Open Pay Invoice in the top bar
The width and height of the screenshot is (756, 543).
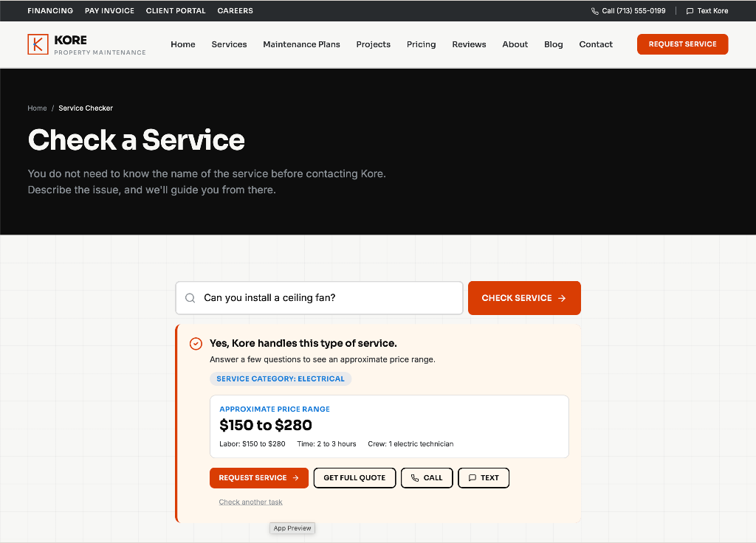point(109,10)
